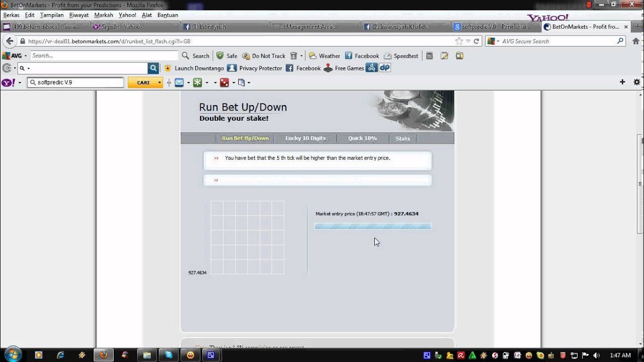Open the Yahoo Y! logo dropdown
Viewport: 644px width, 362px height.
pyautogui.click(x=20, y=82)
